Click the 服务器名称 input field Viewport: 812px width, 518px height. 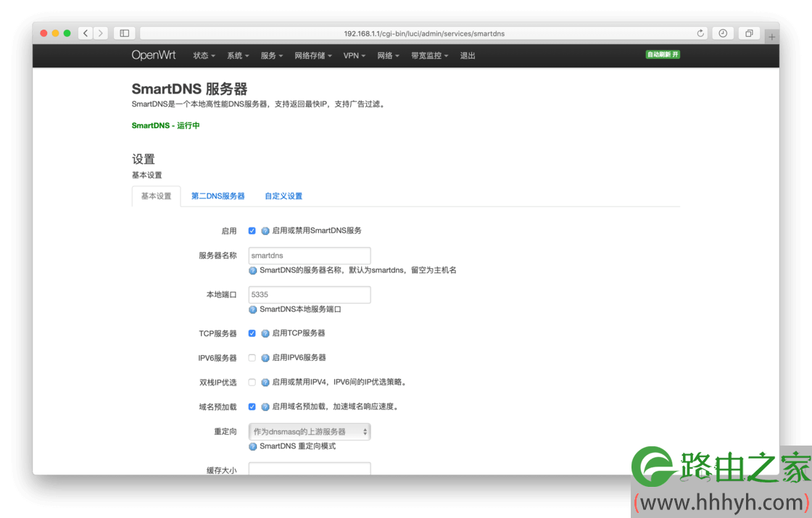pyautogui.click(x=310, y=256)
